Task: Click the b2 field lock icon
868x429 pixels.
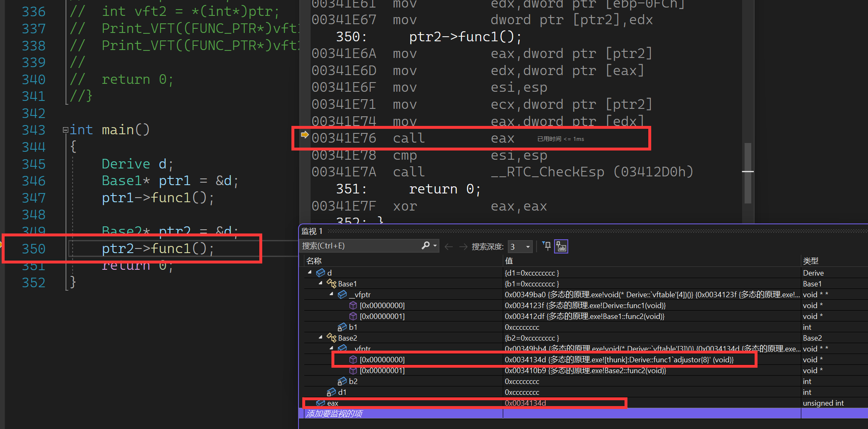Action: click(342, 381)
